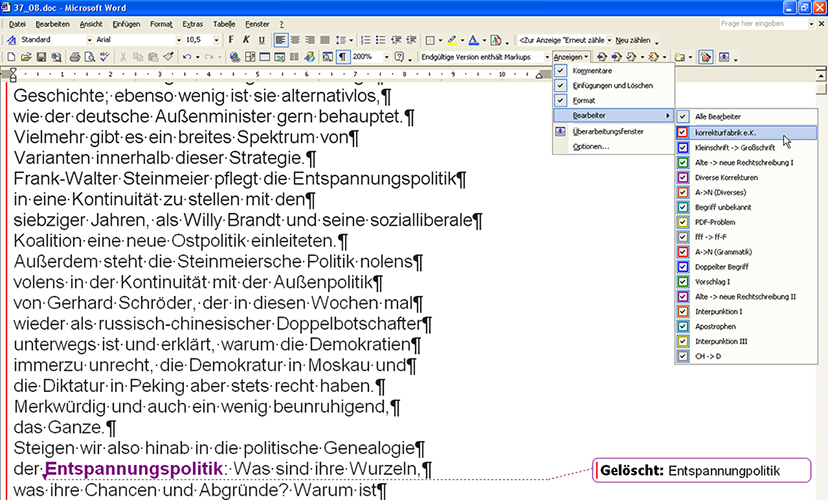Open the Ansicht menu

[x=91, y=24]
